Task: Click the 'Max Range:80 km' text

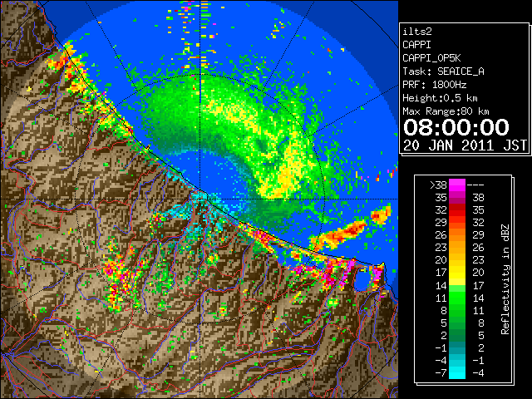Action: click(446, 111)
